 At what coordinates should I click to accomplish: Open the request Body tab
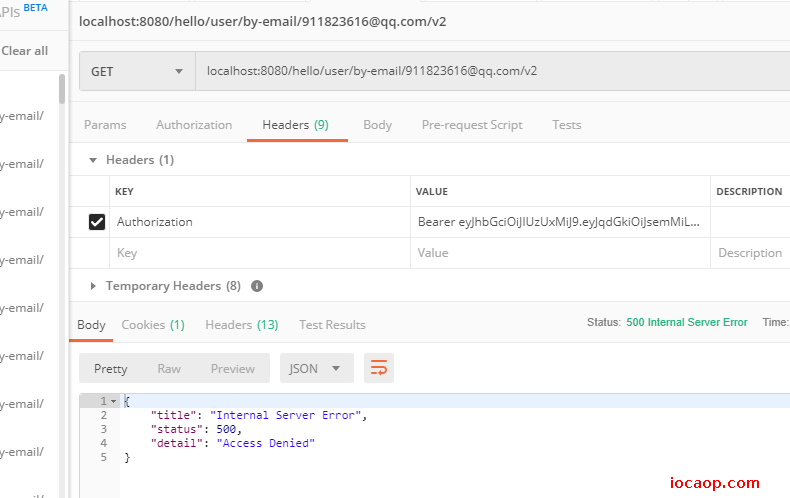[x=377, y=125]
